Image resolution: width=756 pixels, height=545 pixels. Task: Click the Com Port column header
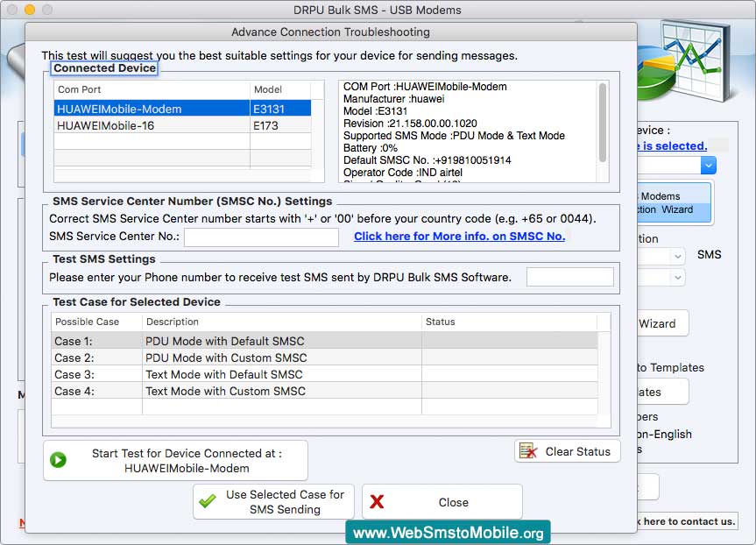pos(151,89)
